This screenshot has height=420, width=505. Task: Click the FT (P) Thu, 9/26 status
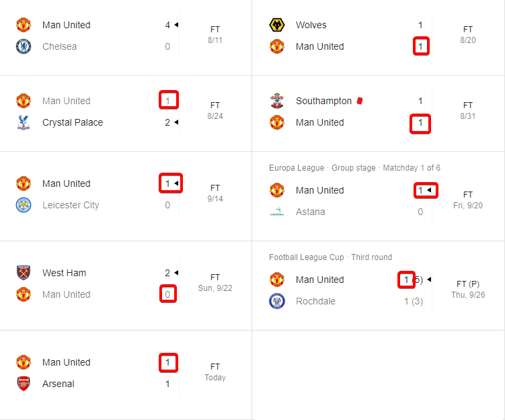468,289
